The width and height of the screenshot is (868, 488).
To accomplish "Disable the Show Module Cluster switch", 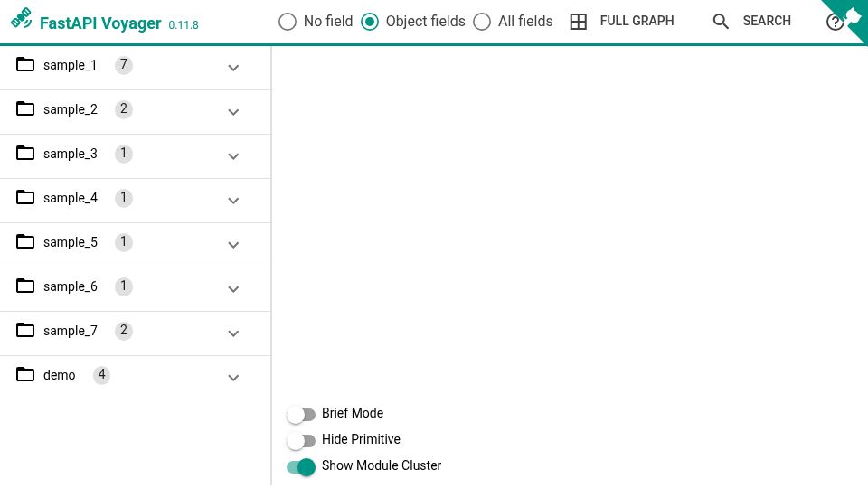I will 301,467.
